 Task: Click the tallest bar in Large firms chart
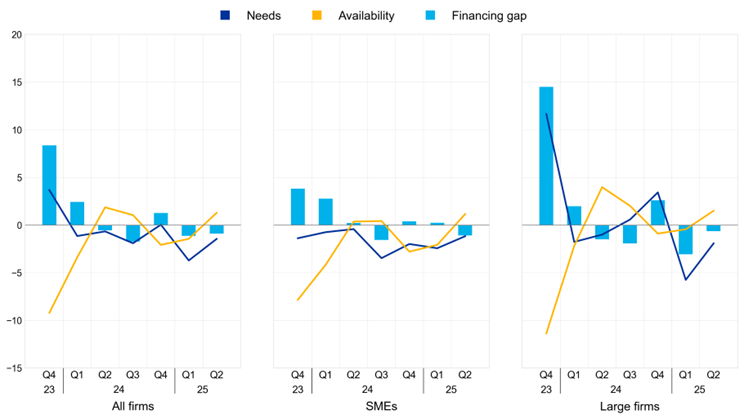[x=546, y=156]
